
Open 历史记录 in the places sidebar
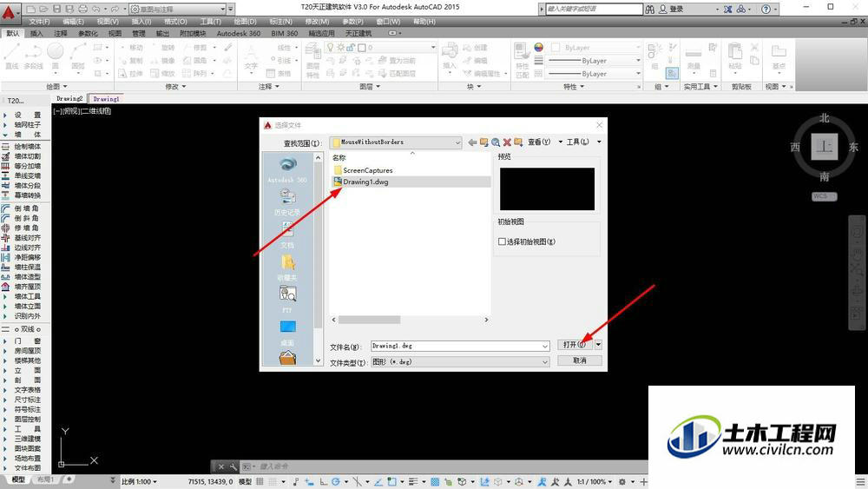[x=287, y=202]
